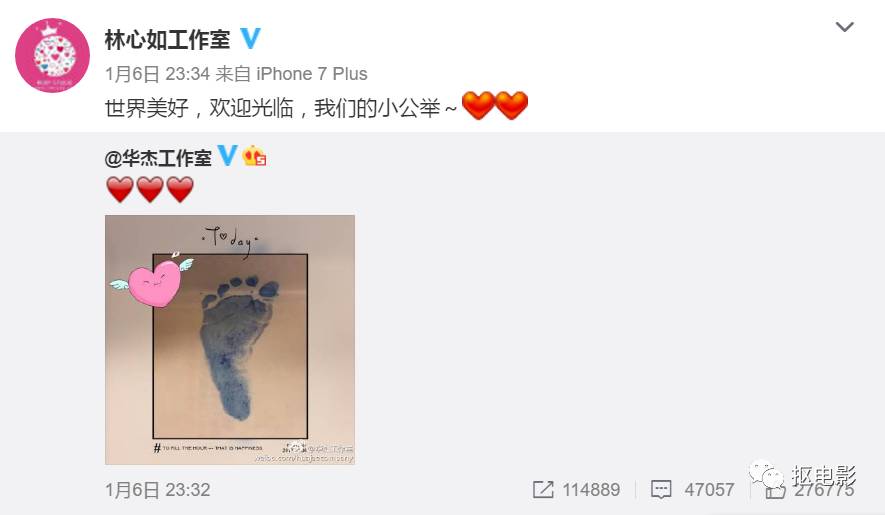Click the comment bubble icon
Screen dimensions: 885x515
click(x=661, y=490)
